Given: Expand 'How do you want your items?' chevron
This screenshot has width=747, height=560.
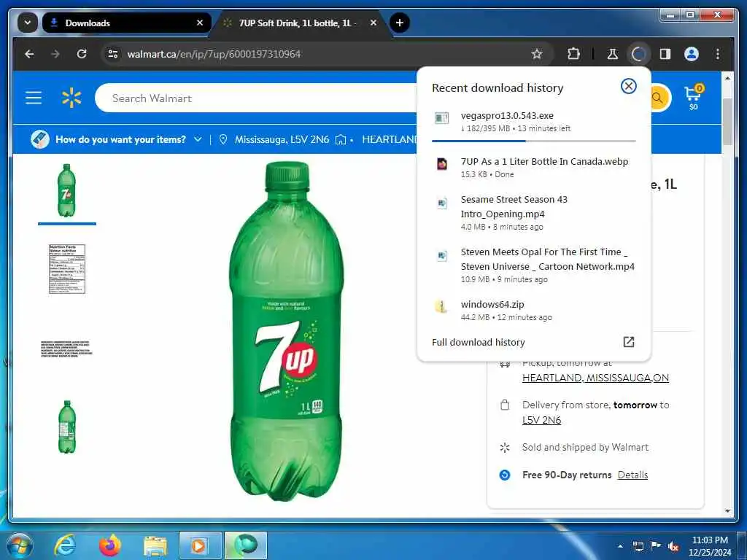Looking at the screenshot, I should point(197,139).
